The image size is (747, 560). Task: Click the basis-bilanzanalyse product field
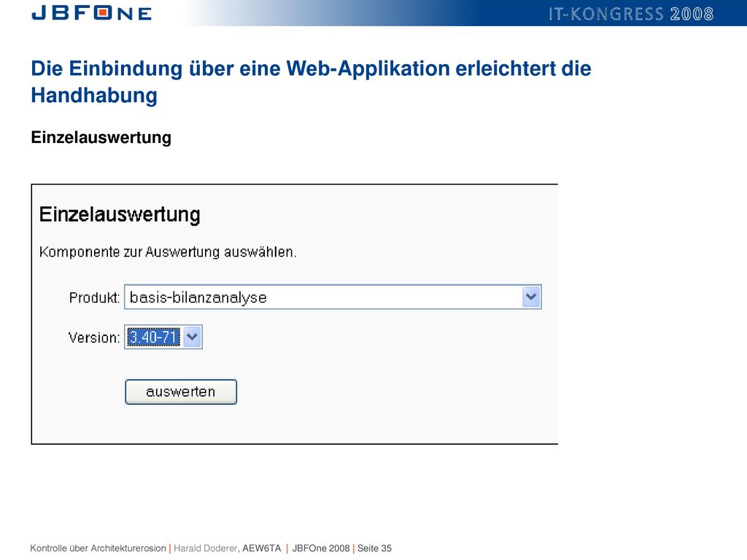333,297
